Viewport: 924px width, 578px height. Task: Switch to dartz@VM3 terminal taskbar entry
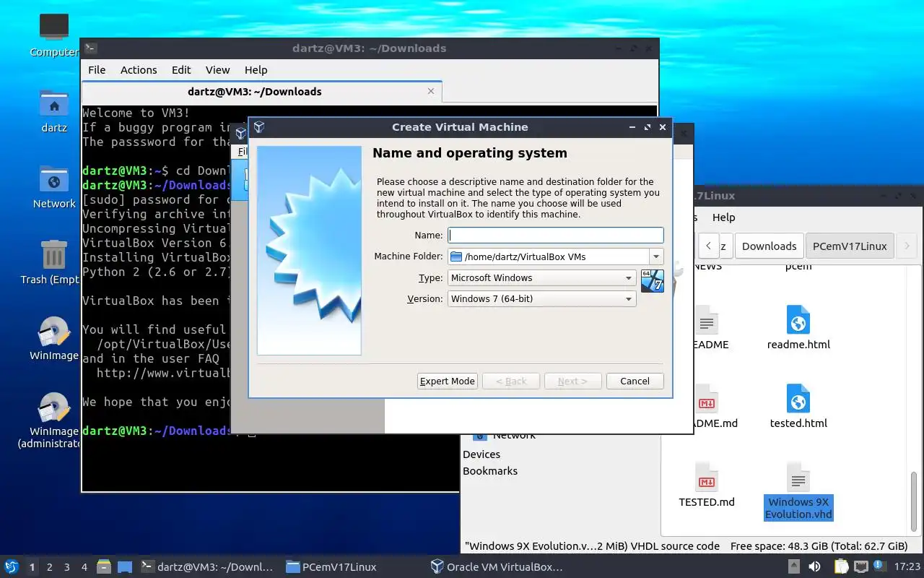pyautogui.click(x=207, y=567)
